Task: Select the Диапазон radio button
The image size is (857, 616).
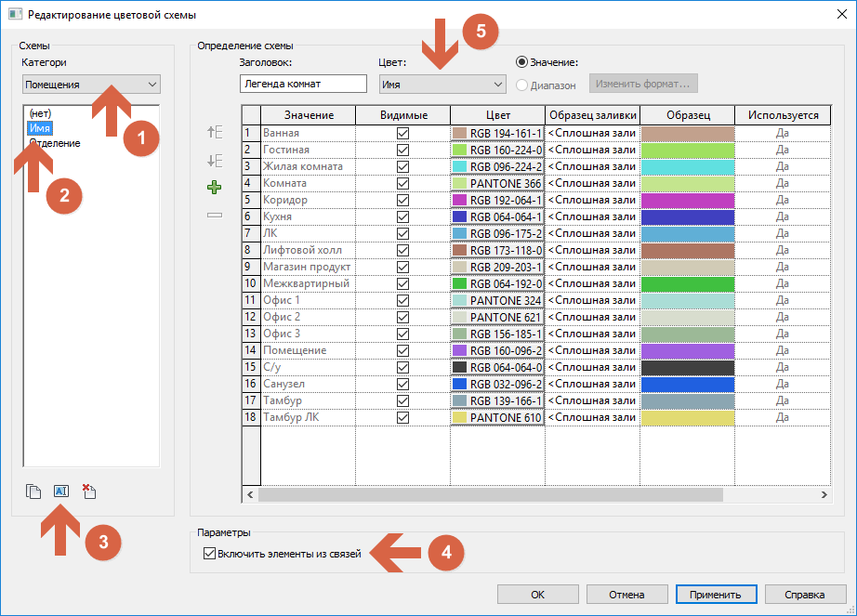Action: 521,85
